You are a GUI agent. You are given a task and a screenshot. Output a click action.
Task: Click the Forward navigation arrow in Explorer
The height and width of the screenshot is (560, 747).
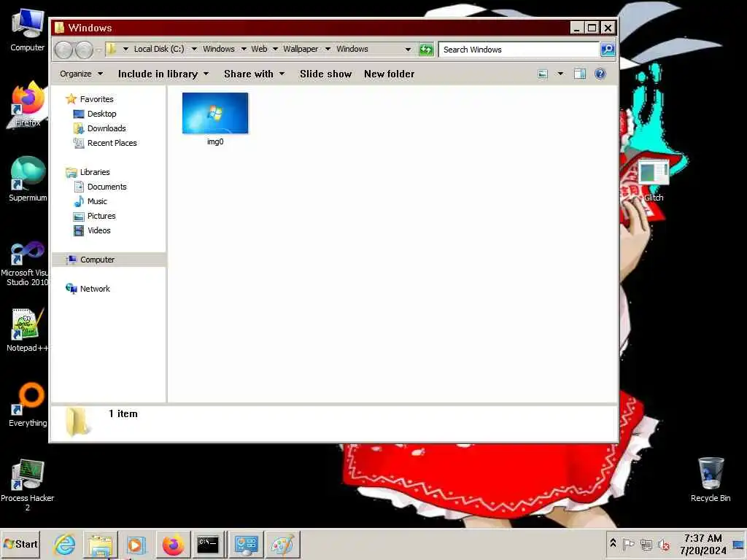pyautogui.click(x=85, y=50)
